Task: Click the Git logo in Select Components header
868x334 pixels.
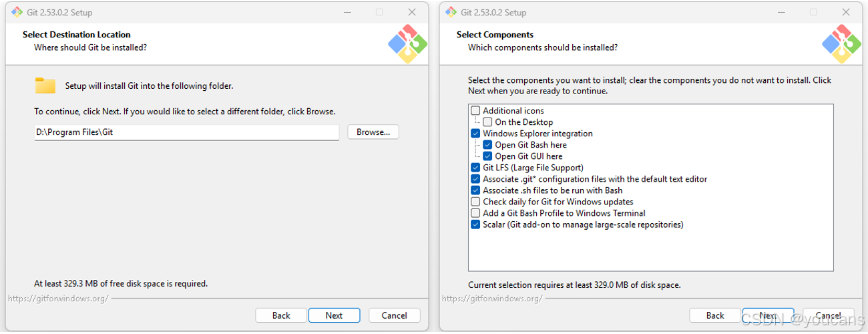Action: (841, 44)
